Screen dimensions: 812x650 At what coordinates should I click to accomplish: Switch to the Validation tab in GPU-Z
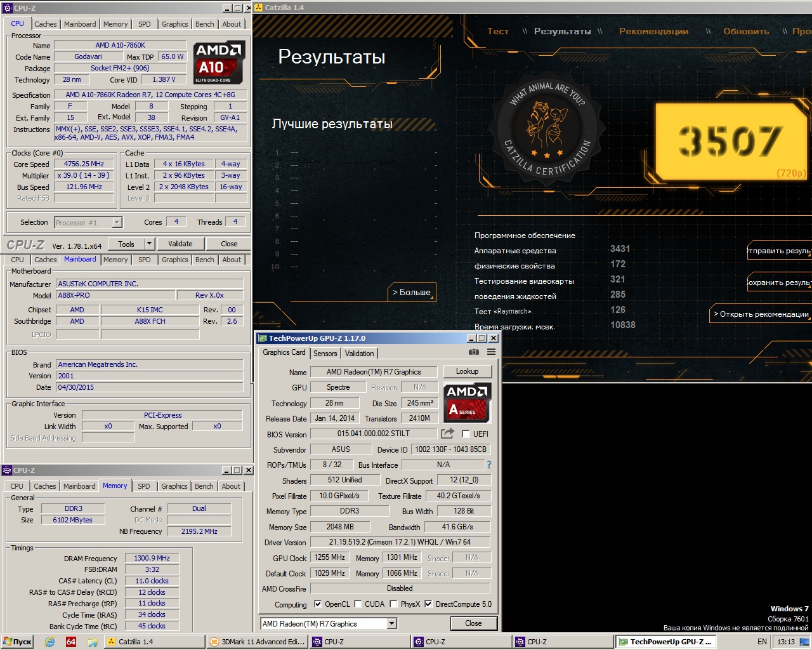360,354
